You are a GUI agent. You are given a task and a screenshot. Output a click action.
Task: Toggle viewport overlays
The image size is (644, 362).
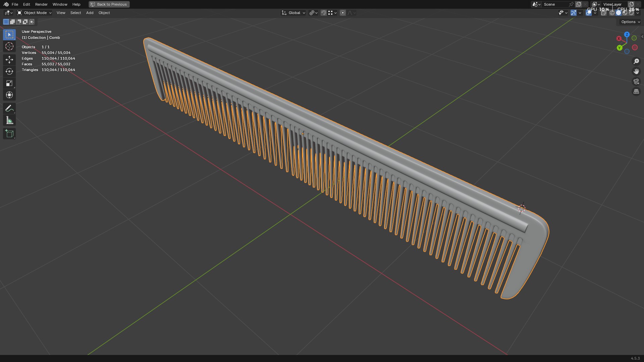[x=589, y=13]
